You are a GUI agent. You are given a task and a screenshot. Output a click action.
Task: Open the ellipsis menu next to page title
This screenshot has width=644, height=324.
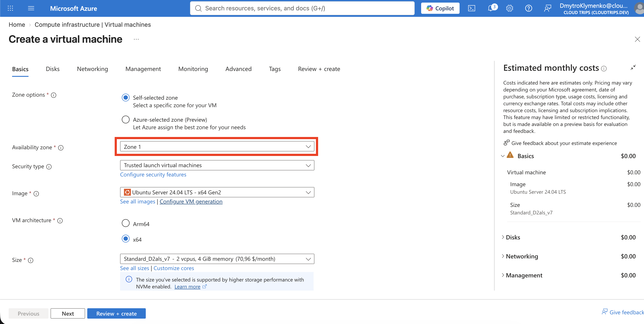136,39
